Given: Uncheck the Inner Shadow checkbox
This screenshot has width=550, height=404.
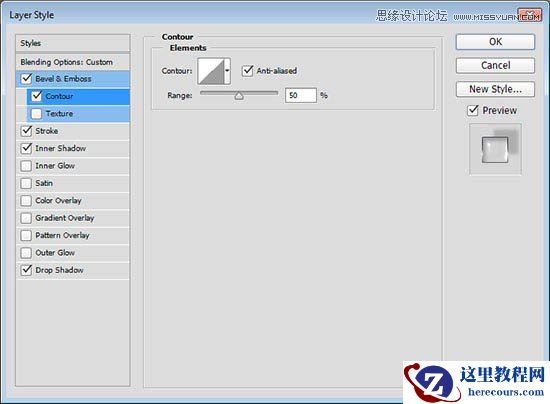Looking at the screenshot, I should pos(27,148).
